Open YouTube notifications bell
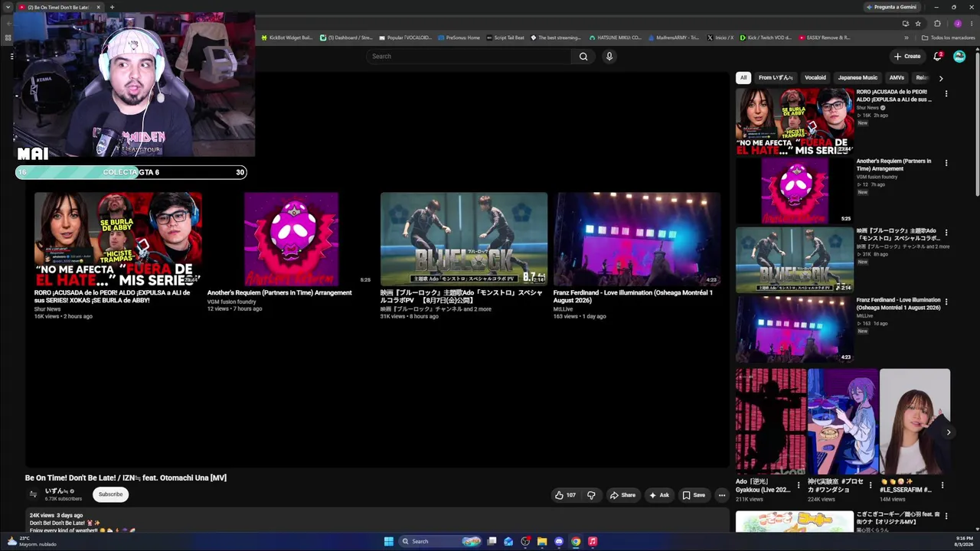Viewport: 980px width, 551px height. click(x=938, y=56)
